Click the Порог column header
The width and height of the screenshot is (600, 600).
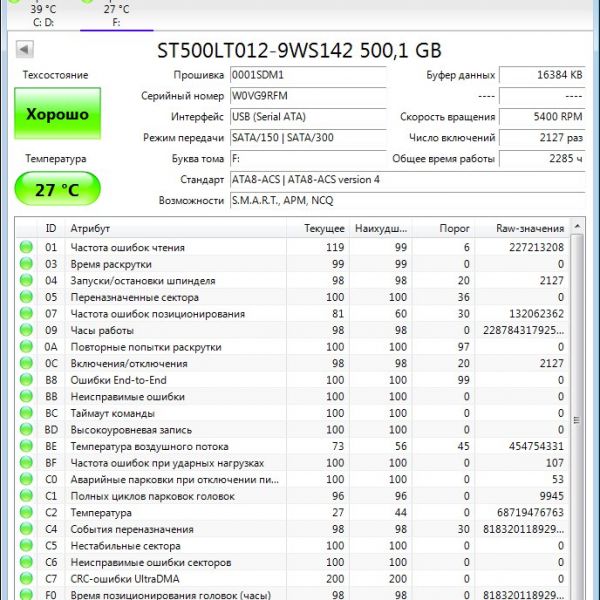point(443,228)
